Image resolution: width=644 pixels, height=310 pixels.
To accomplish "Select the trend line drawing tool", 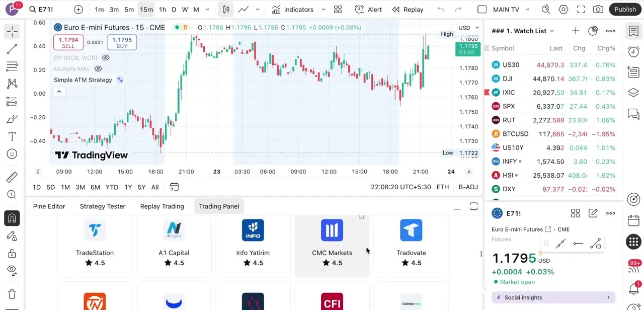I will 12,49.
